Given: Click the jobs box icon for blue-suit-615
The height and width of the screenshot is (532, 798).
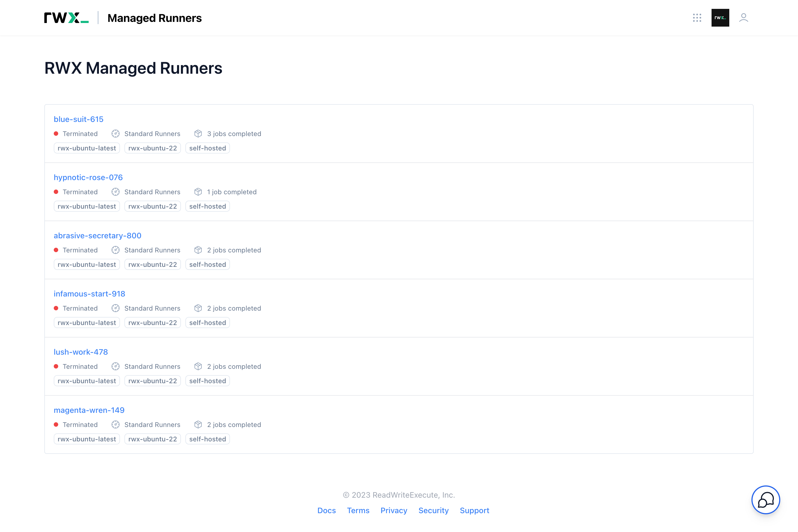Looking at the screenshot, I should coord(198,134).
